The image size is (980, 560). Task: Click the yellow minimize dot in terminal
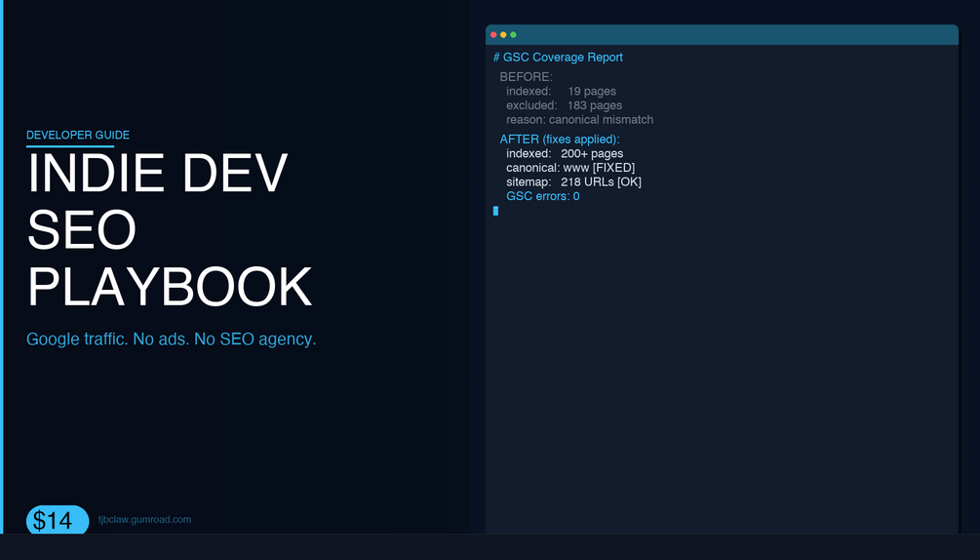click(x=503, y=35)
